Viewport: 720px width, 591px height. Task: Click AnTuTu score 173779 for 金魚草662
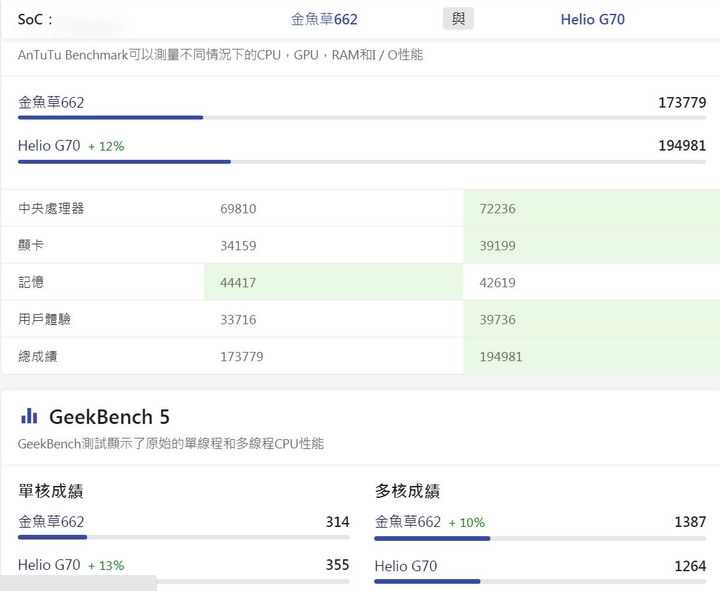[x=682, y=102]
